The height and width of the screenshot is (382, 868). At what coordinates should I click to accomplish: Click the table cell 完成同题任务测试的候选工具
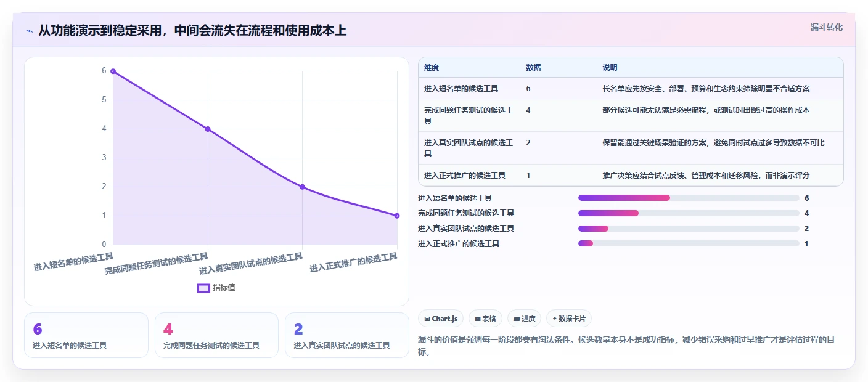coord(469,115)
